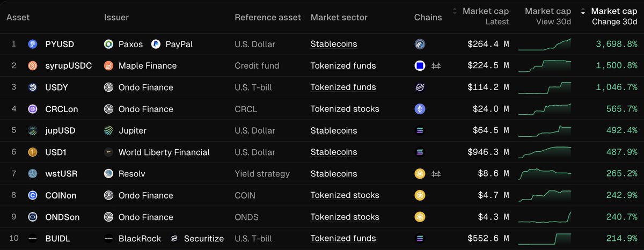The width and height of the screenshot is (644, 250).
Task: Sort by Market cap Latest column
Action: click(x=481, y=16)
